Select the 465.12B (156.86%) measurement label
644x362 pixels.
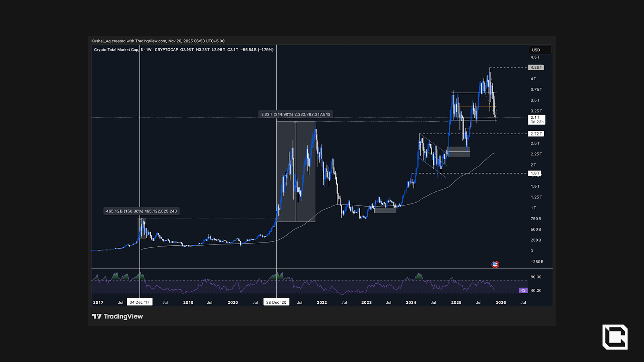coord(141,211)
